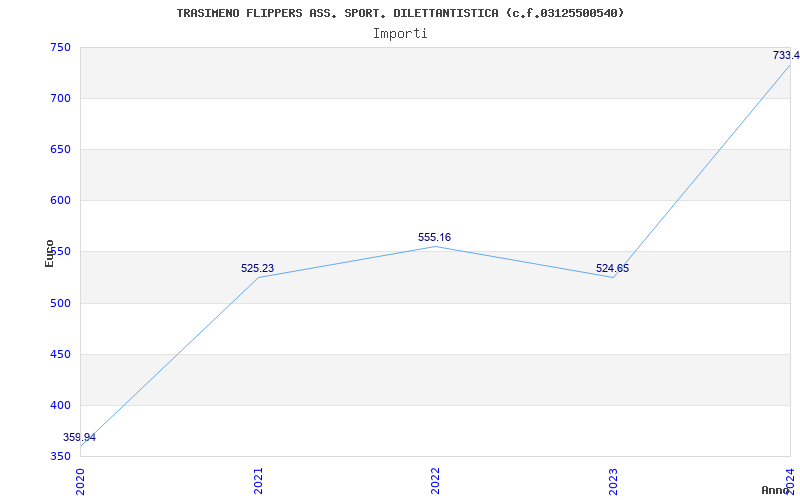The width and height of the screenshot is (800, 500).
Task: Click the Euro y-axis title
Action: click(x=49, y=252)
